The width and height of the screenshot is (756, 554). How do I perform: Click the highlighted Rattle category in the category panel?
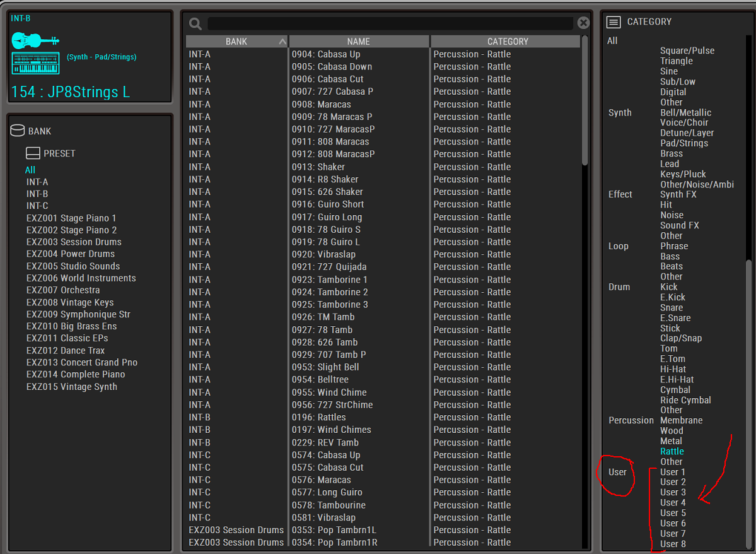click(672, 451)
